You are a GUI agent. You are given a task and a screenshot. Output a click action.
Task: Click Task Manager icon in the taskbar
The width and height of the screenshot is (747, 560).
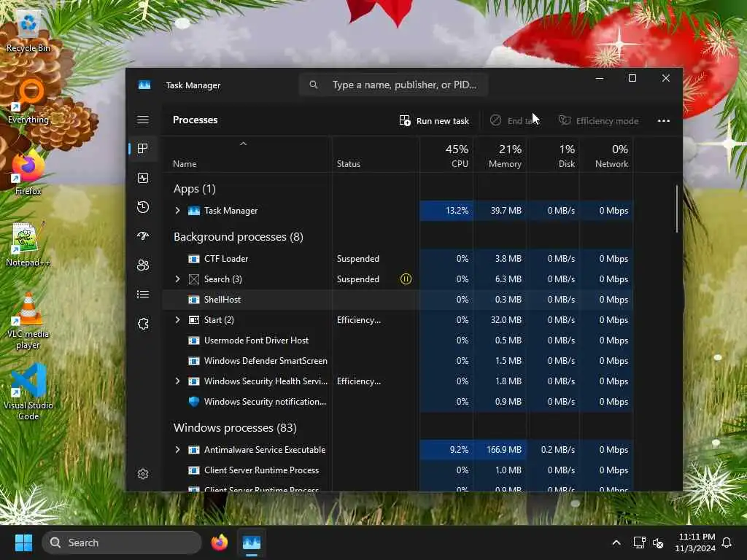(x=252, y=542)
